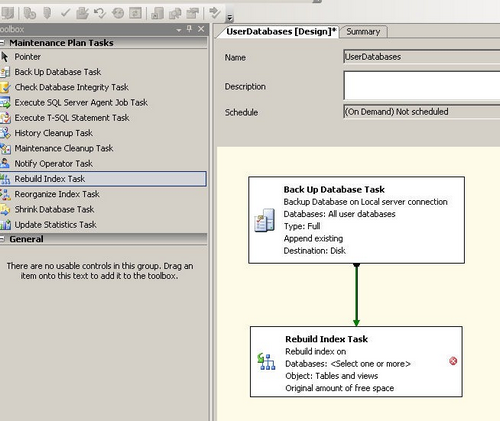Select the Back Up Database Task box on canvas
Viewport: 500px width, 421px height.
(x=356, y=220)
